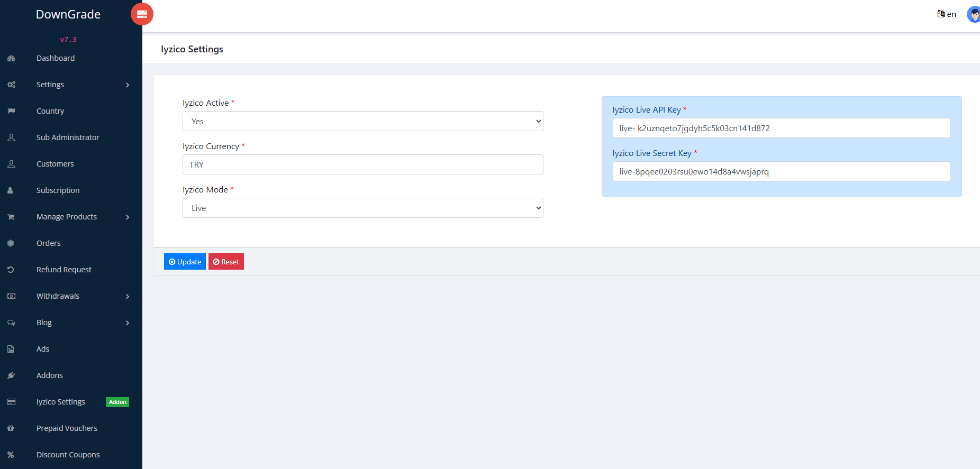Expand the Blog submenu arrow
This screenshot has width=980, height=469.
tap(128, 323)
